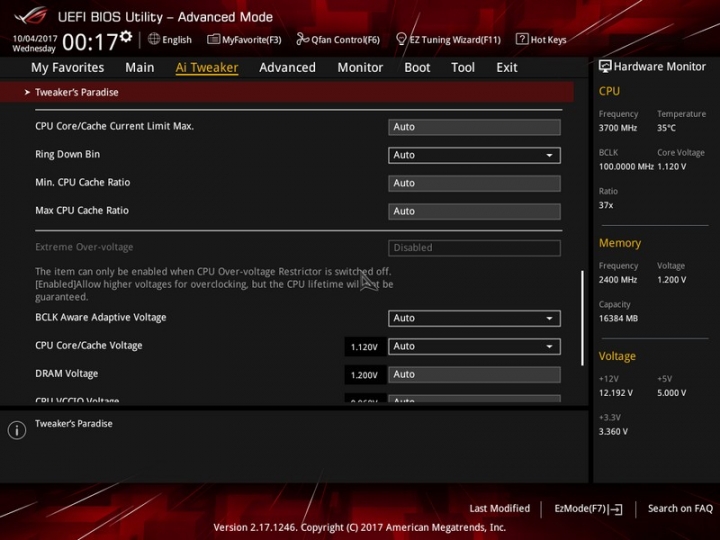
Task: Click the Memory section heading
Action: click(619, 243)
